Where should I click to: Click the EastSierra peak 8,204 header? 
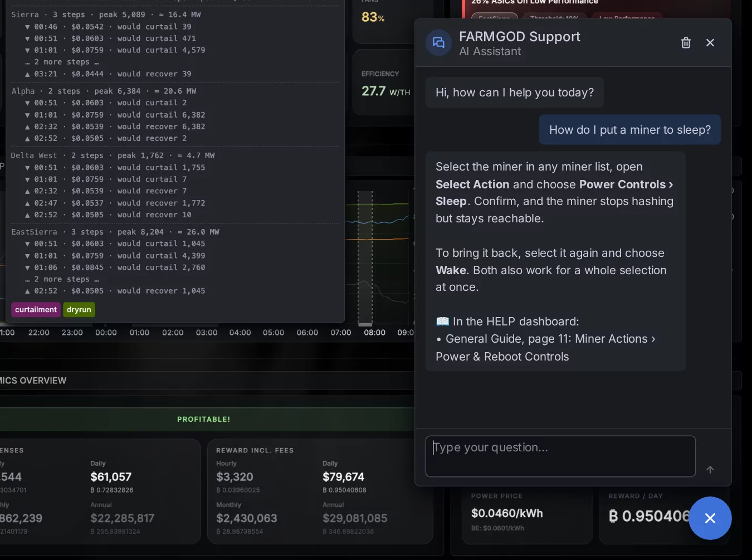point(115,232)
